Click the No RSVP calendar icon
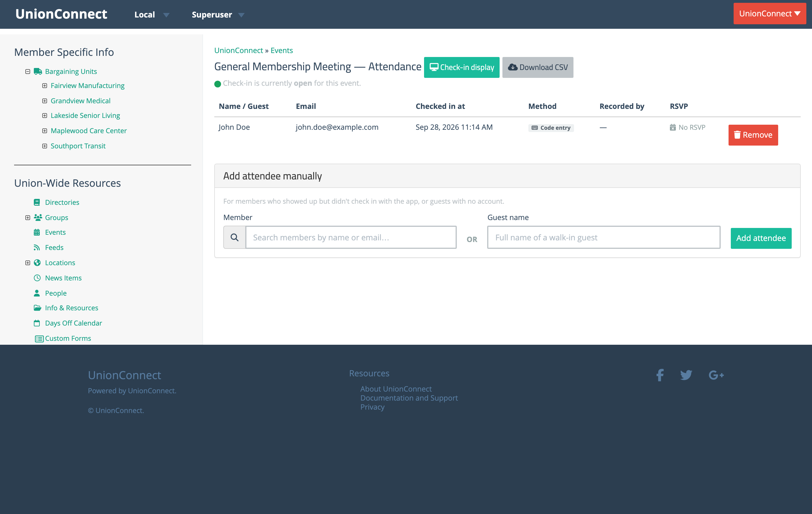The height and width of the screenshot is (514, 812). [673, 127]
